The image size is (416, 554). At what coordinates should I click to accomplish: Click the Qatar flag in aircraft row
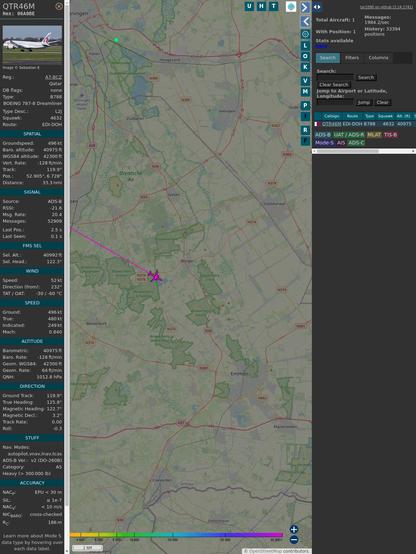[x=318, y=124]
